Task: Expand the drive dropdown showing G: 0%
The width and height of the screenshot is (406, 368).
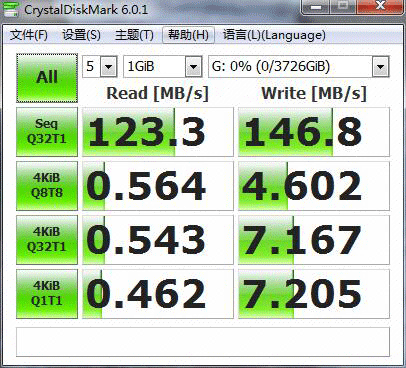Action: [380, 67]
